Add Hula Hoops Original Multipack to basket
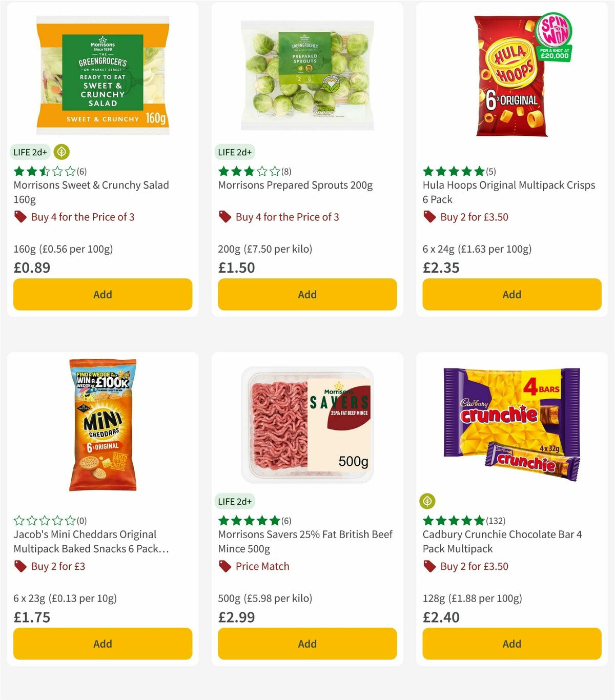Screen dimensions: 615x700 511,294
